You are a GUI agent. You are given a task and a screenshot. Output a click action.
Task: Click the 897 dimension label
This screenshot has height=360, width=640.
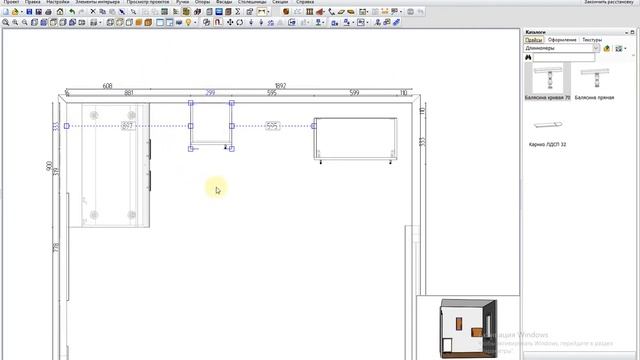[x=127, y=126]
